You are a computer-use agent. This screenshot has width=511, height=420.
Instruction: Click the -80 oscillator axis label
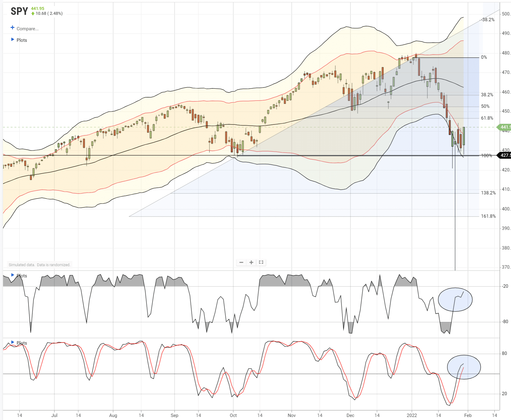[x=505, y=322]
